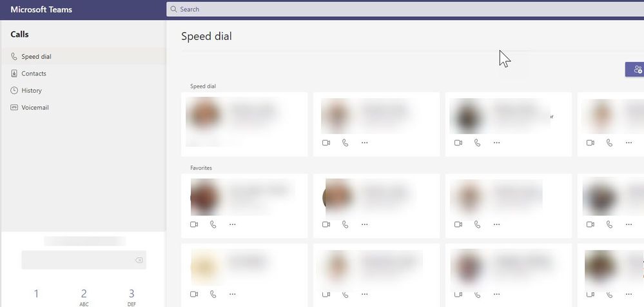Start video call on first Favorites card

pos(194,224)
